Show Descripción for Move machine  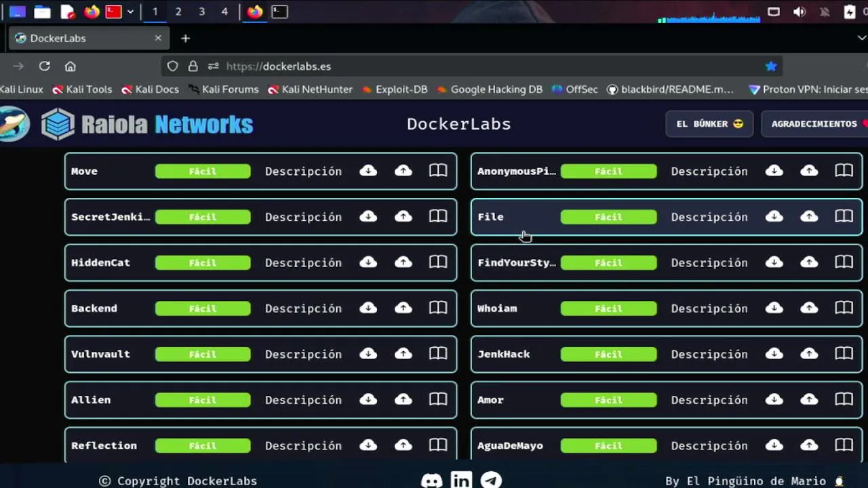point(303,171)
